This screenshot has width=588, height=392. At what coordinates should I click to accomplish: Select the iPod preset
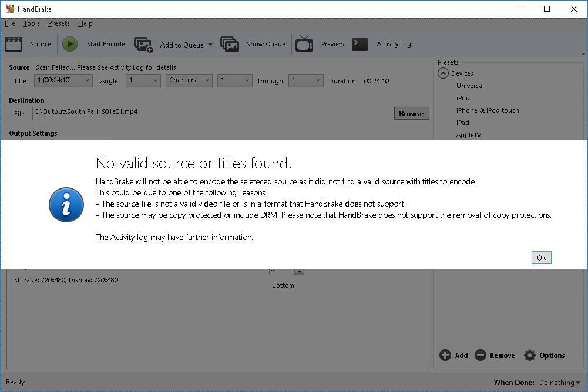(463, 98)
